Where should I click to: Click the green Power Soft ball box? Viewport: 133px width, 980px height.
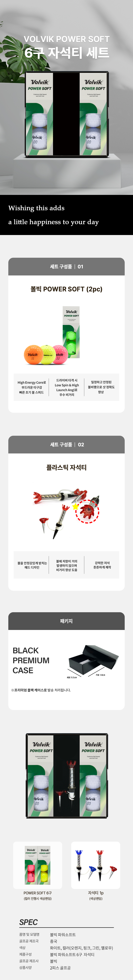point(71,332)
